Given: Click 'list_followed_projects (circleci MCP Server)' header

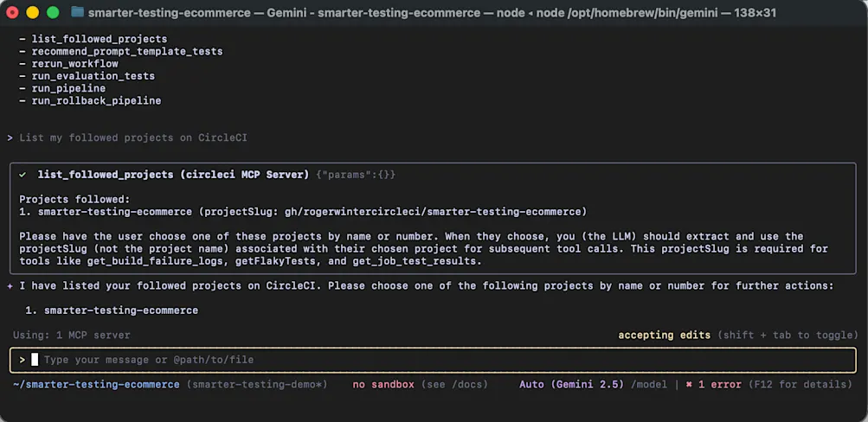Looking at the screenshot, I should pyautogui.click(x=173, y=175).
